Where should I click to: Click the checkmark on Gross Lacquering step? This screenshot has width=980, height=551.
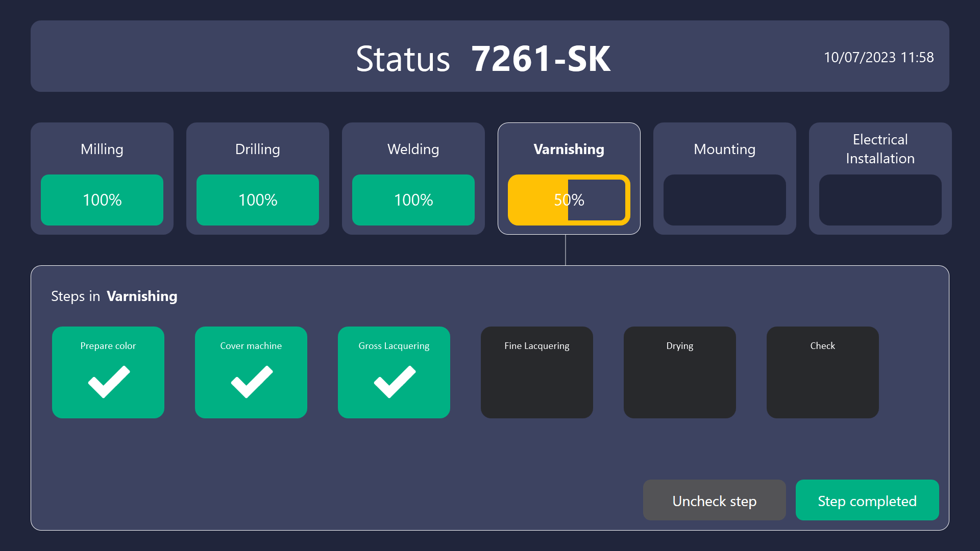click(394, 382)
